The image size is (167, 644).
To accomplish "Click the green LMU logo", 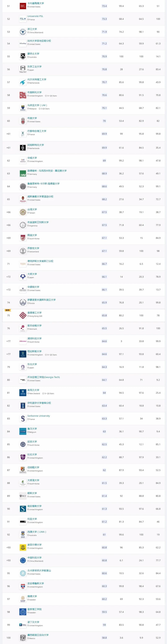I will (x=23, y=174).
